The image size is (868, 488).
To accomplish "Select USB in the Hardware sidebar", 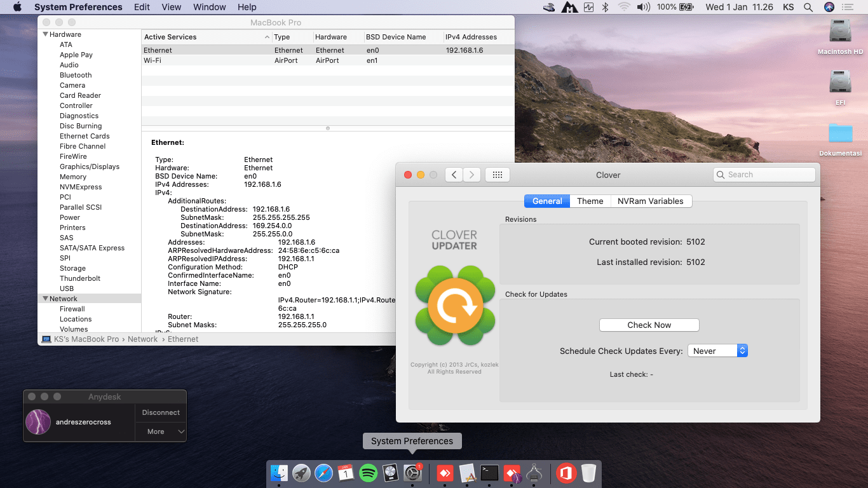I will click(x=67, y=288).
